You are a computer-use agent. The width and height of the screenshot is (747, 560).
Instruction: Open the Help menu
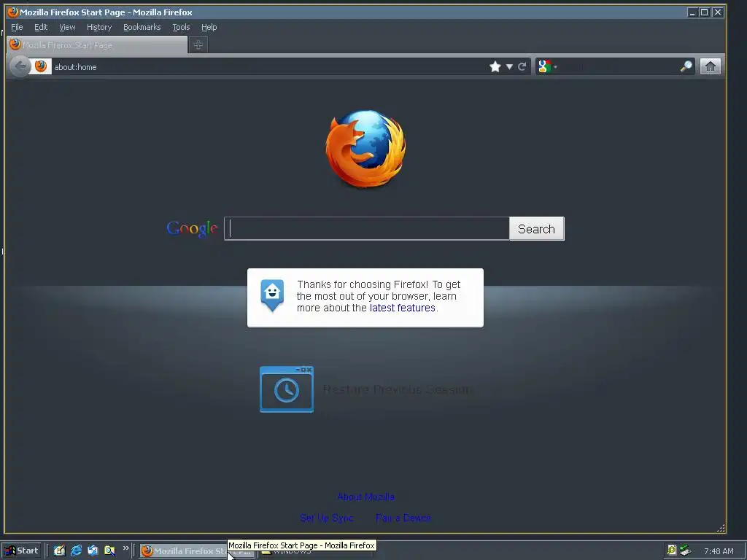point(209,27)
